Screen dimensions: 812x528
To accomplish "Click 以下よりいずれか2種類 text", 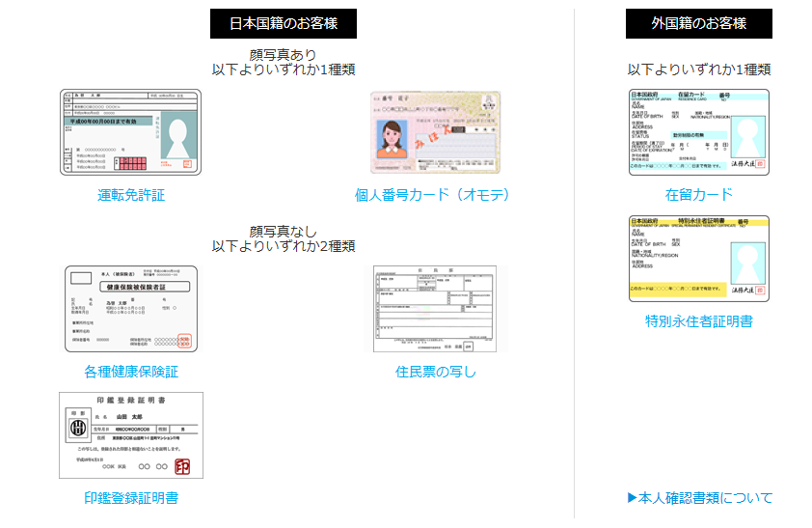I will pos(284,246).
